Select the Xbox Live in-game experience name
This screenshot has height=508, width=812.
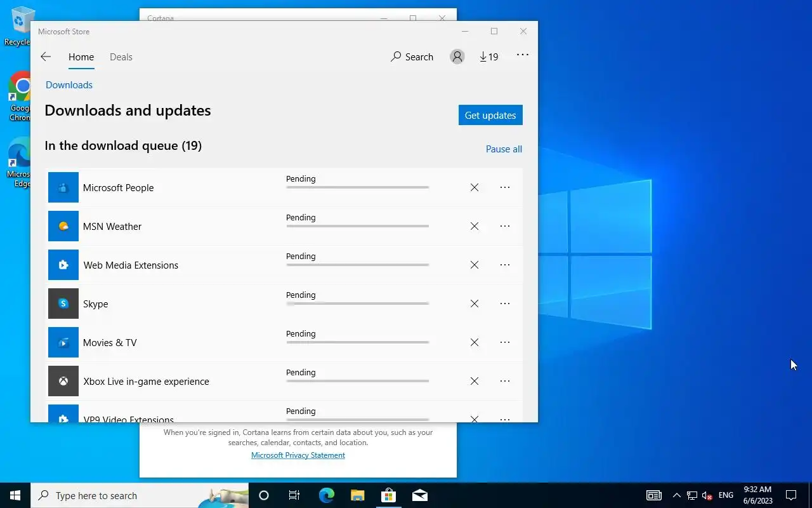click(x=146, y=382)
